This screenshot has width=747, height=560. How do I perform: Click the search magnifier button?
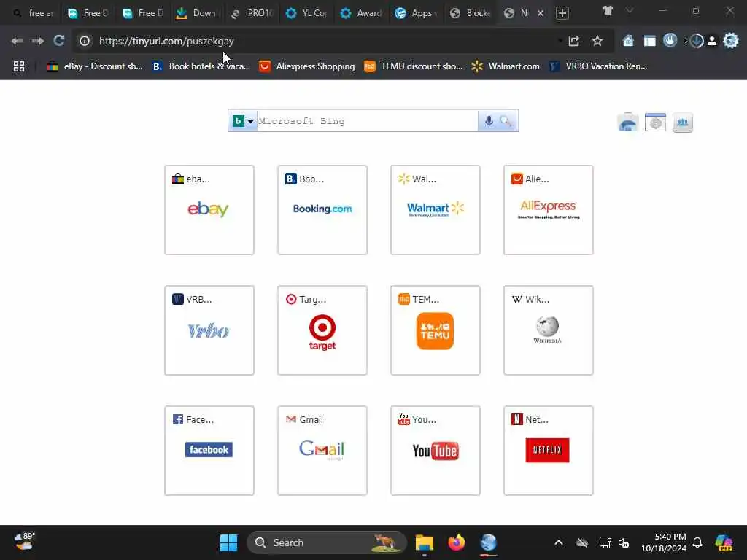click(506, 122)
